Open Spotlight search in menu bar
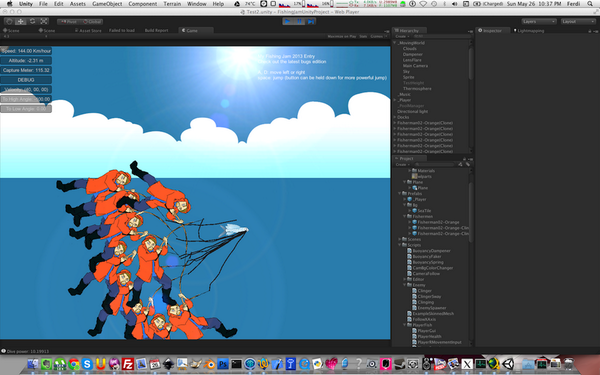 pos(590,4)
